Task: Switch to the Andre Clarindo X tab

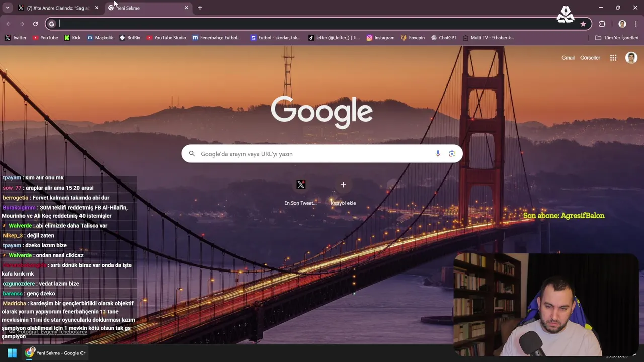Action: pyautogui.click(x=58, y=8)
